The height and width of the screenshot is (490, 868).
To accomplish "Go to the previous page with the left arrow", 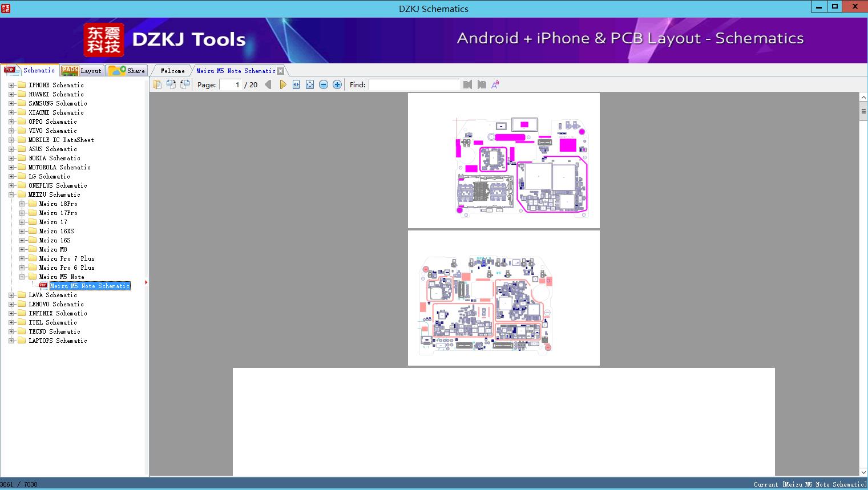I will [268, 84].
